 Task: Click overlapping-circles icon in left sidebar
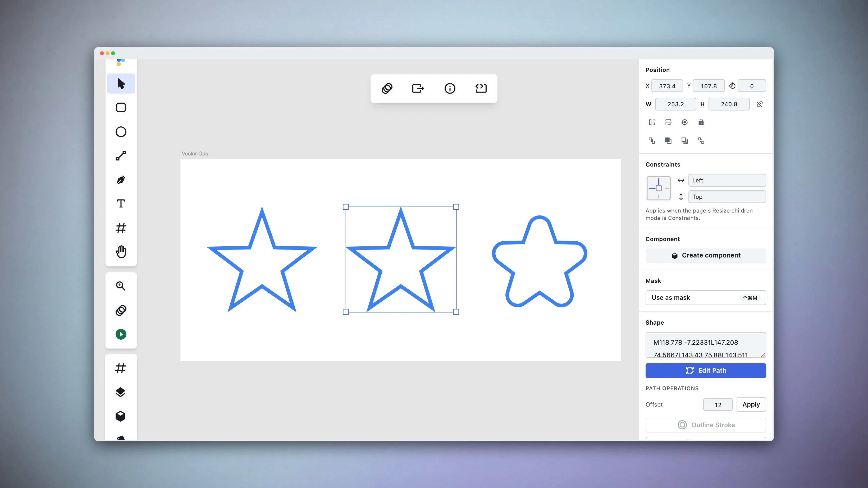(121, 310)
